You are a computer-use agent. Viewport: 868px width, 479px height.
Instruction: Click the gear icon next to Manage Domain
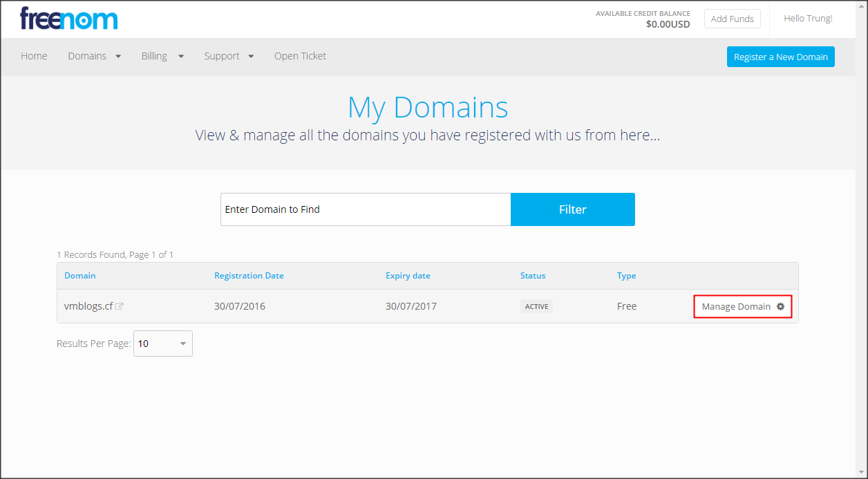tap(780, 306)
